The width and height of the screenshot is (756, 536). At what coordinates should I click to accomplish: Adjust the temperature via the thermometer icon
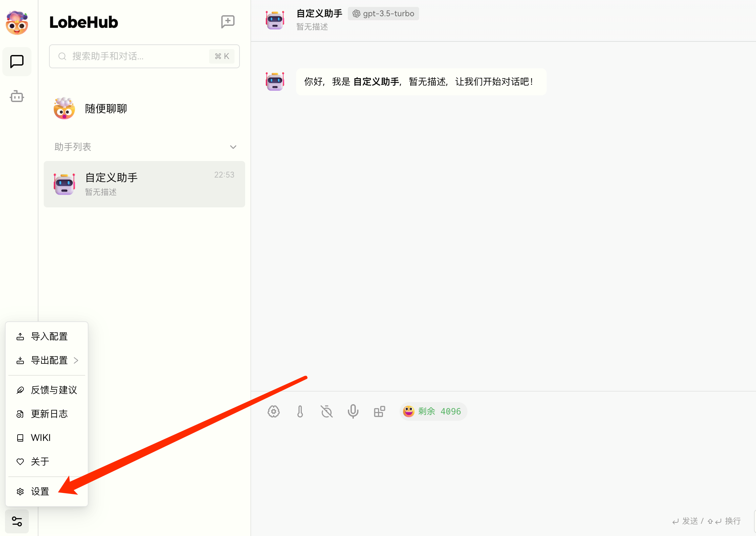pyautogui.click(x=300, y=411)
